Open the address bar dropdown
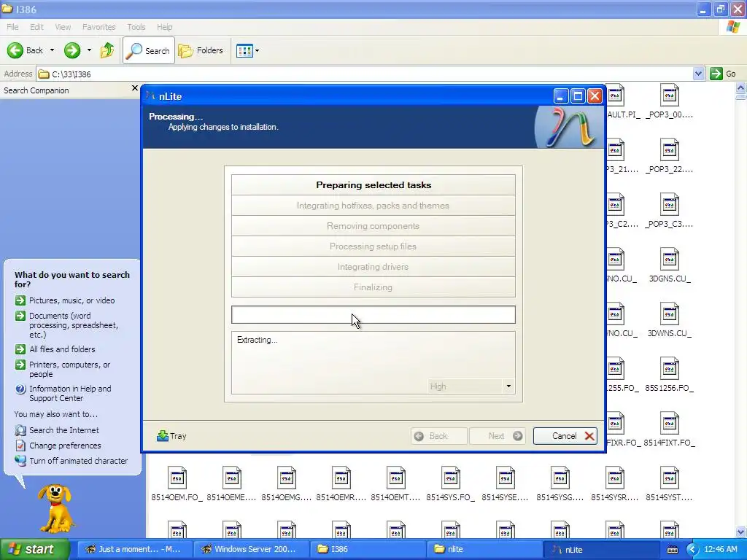The image size is (747, 560). click(x=698, y=74)
